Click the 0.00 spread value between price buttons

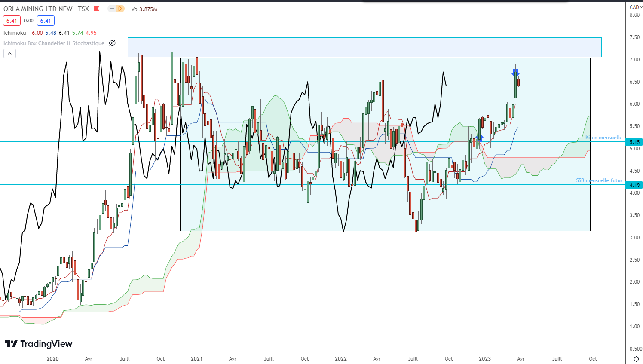tap(29, 21)
